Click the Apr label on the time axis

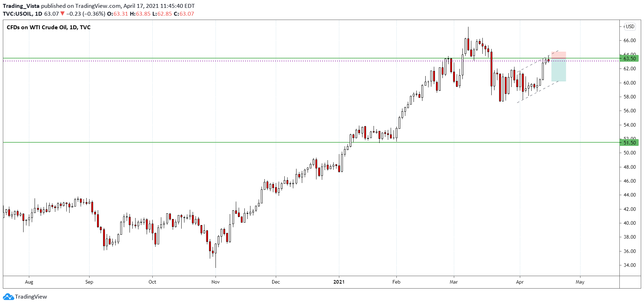(x=520, y=282)
